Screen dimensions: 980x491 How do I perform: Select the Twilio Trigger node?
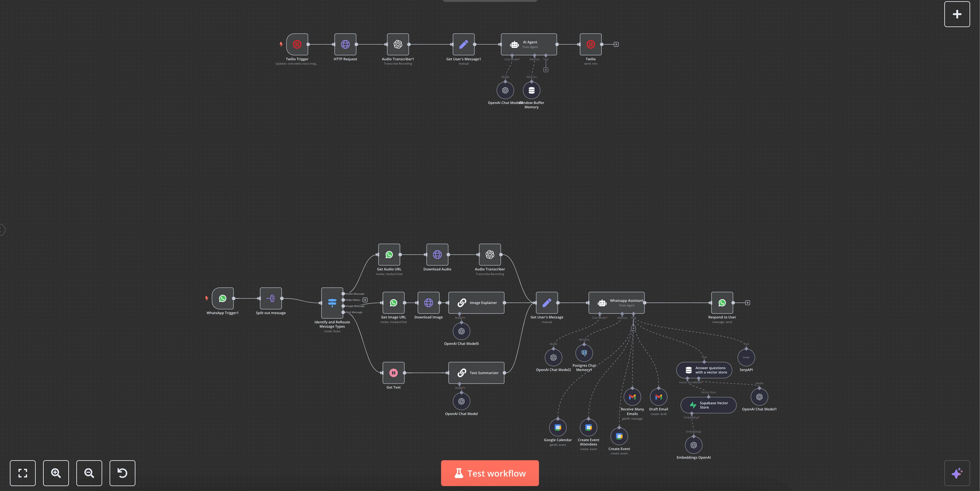pyautogui.click(x=297, y=45)
